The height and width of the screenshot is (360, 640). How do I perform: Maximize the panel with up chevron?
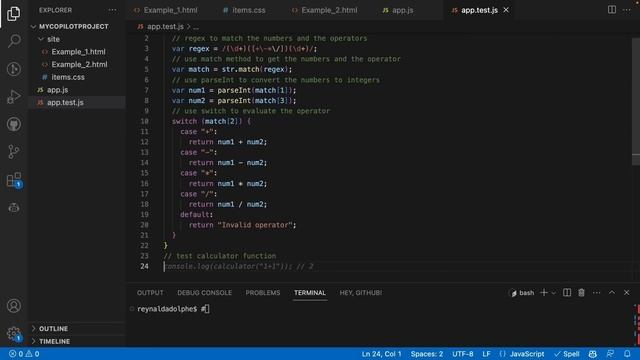tap(612, 293)
